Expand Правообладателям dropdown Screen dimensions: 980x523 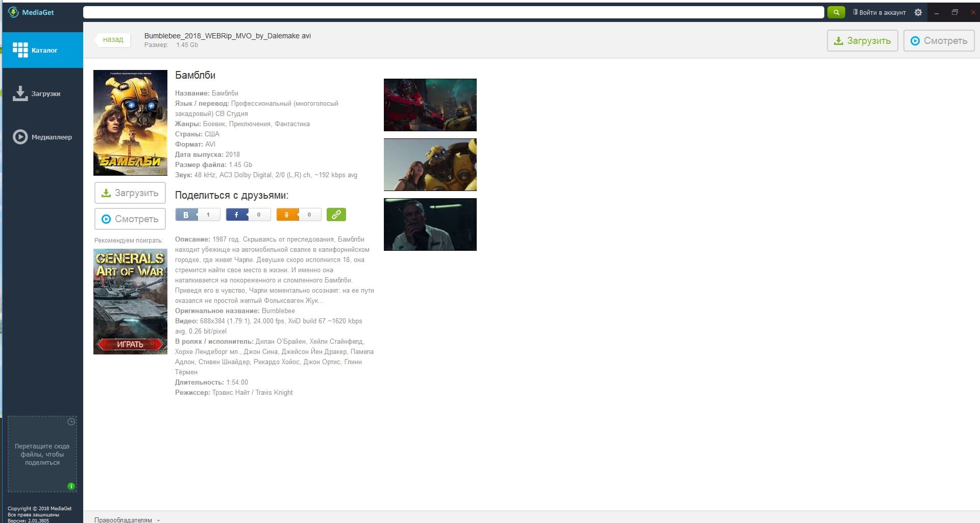[127, 519]
